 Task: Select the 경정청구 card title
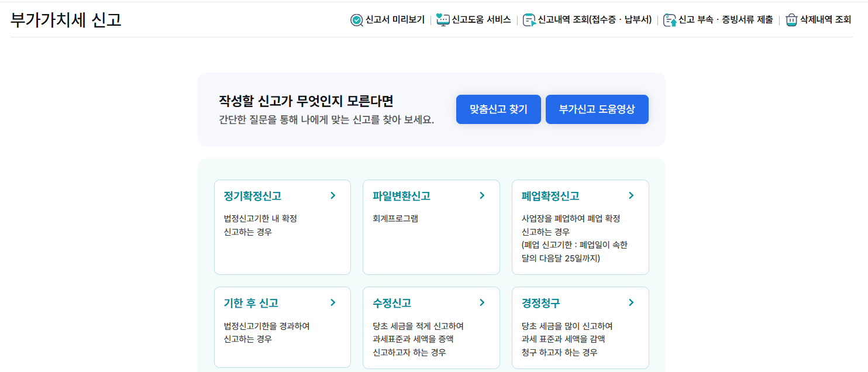pyautogui.click(x=541, y=303)
